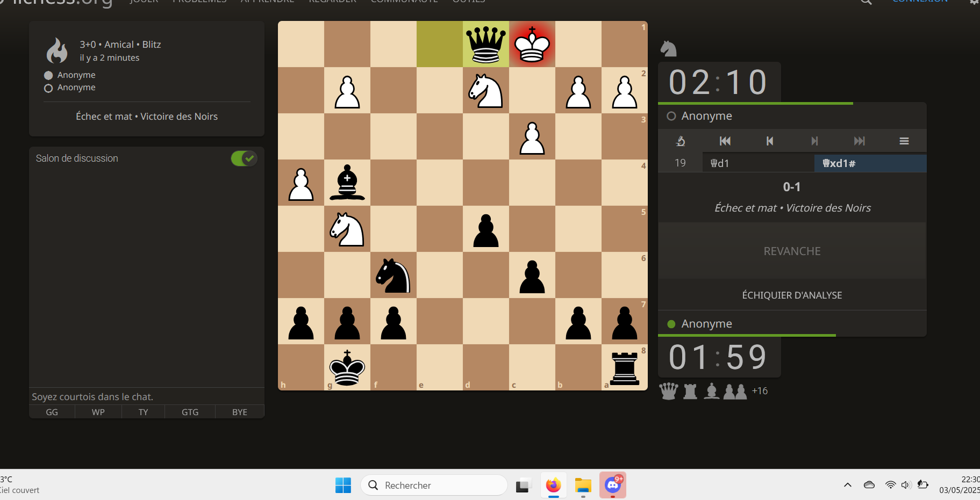Viewport: 980px width, 500px height.
Task: Open the Windows Start menu
Action: point(343,485)
